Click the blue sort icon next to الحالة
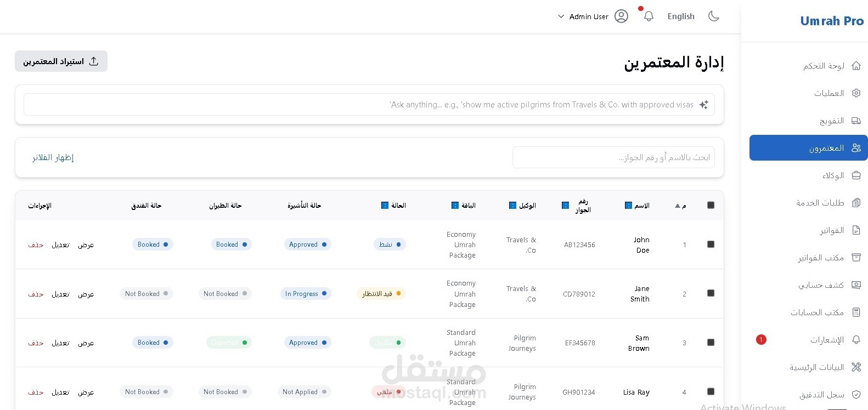Viewport: 868px width, 410px height. coord(385,206)
